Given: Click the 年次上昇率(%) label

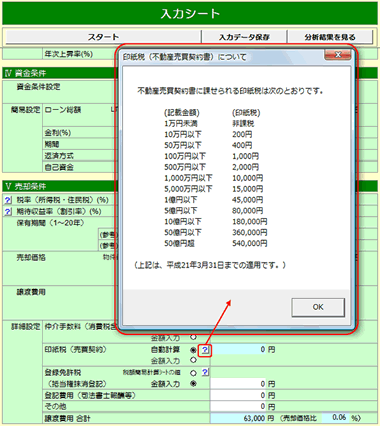Looking at the screenshot, I should coord(69,54).
